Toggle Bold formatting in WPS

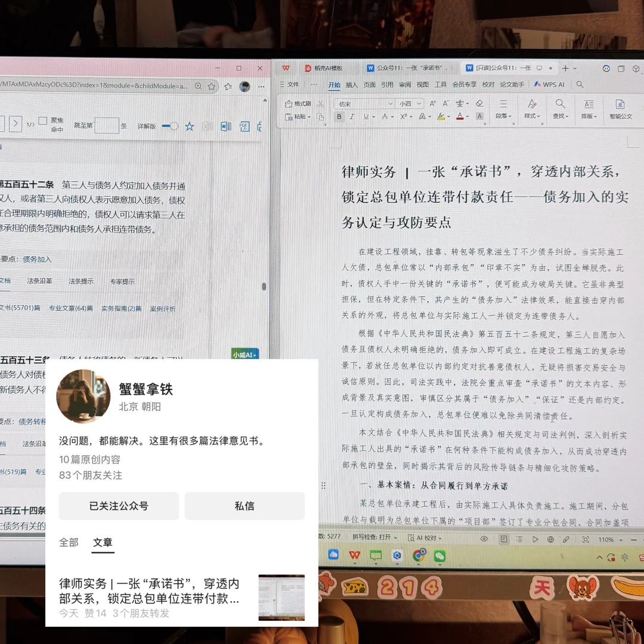pos(339,117)
